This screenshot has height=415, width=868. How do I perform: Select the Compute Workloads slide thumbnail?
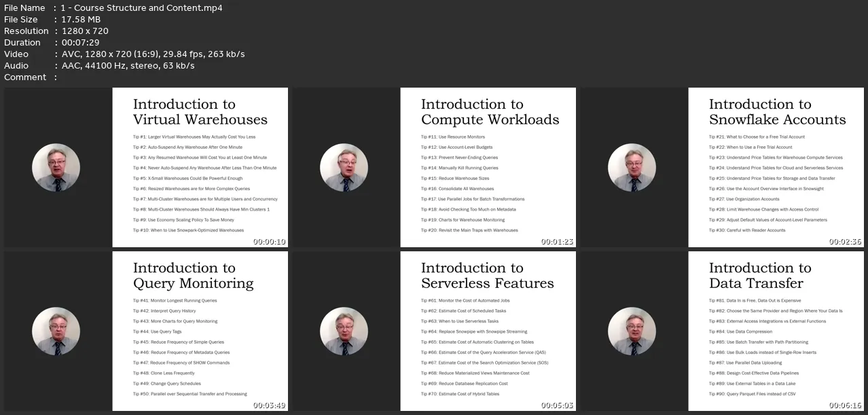(434, 167)
